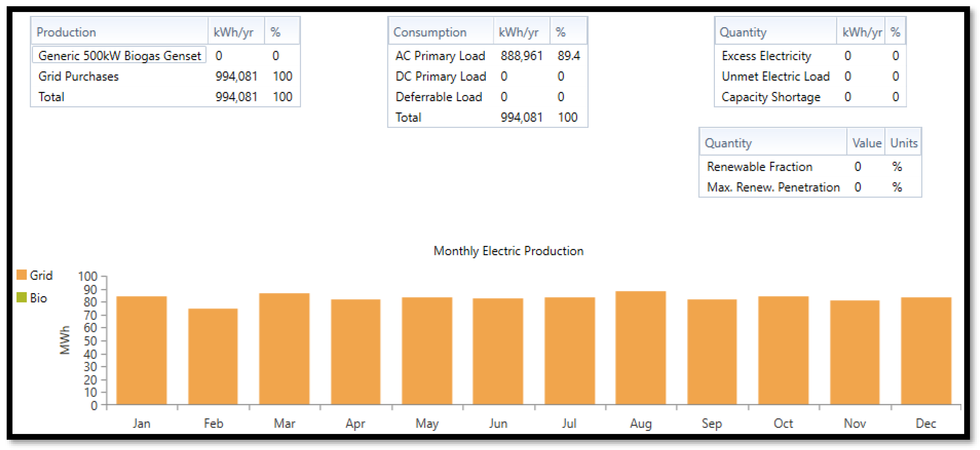Click the Max. Renew. Penetration row
This screenshot has height=450, width=980.
tap(773, 187)
